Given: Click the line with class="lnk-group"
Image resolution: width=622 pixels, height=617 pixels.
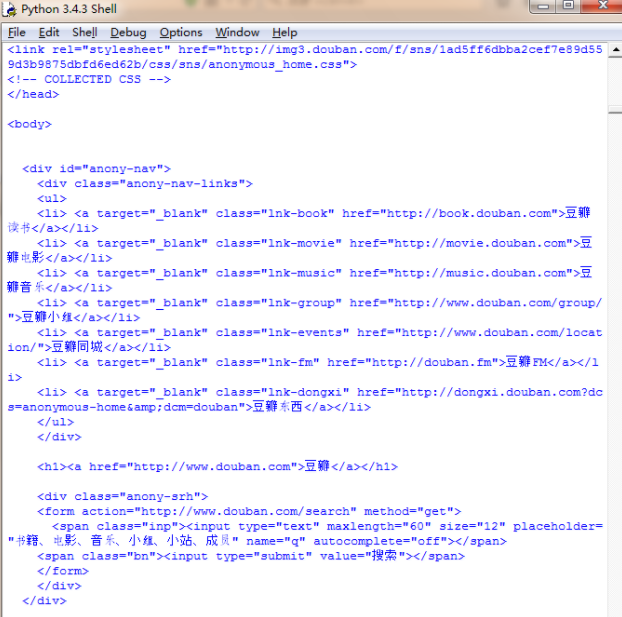Looking at the screenshot, I should [320, 303].
